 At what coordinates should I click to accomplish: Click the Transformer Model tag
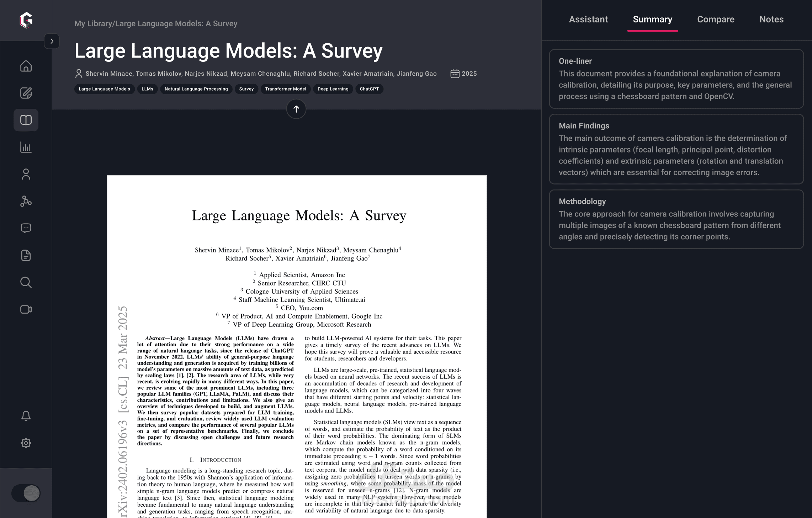(285, 89)
